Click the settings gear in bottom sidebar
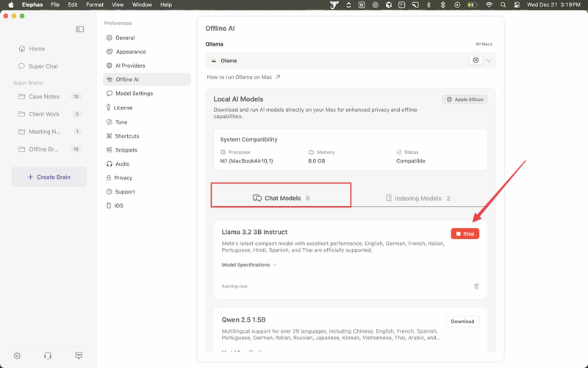Image resolution: width=588 pixels, height=368 pixels. click(17, 355)
